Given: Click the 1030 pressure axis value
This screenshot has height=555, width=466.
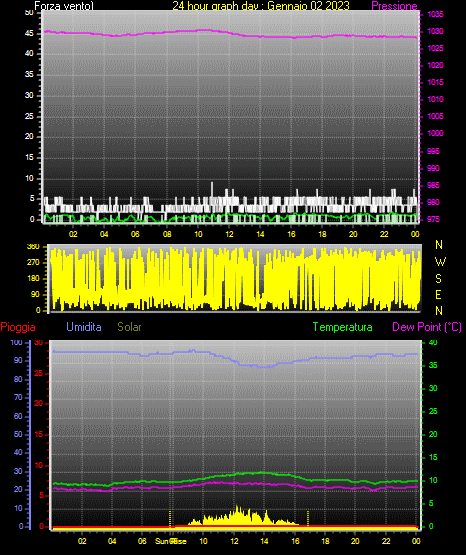Looking at the screenshot, I should click(435, 31).
